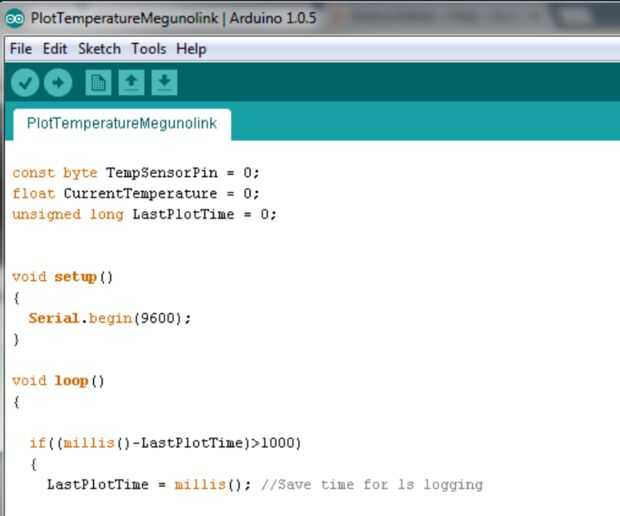Click the window title text
This screenshot has height=516, width=620.
point(174,18)
